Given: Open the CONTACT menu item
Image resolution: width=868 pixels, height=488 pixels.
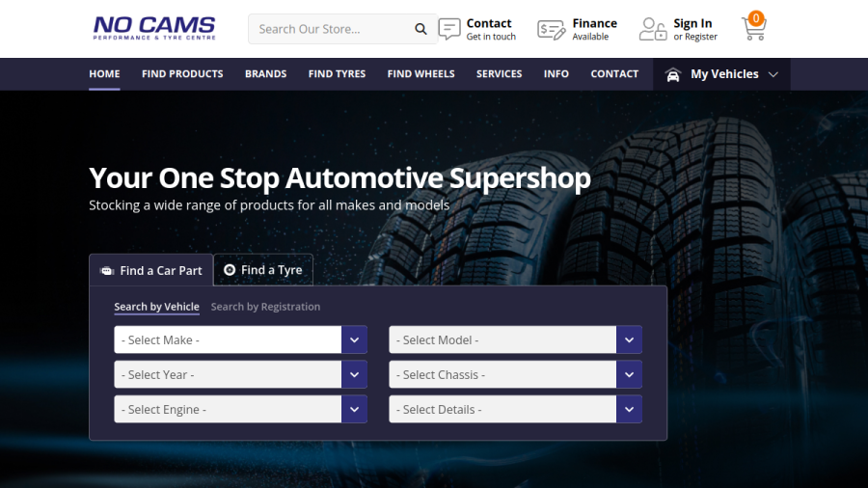Looking at the screenshot, I should [614, 73].
